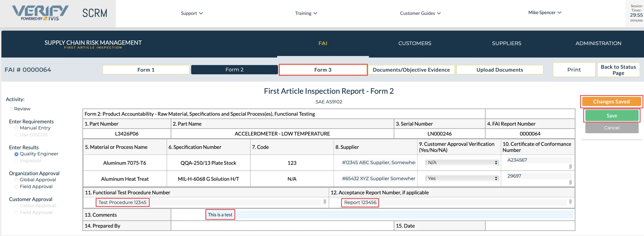Screen dimensions: 644x236
Task: Choose Field Approval under Customer Approval
Action: (16, 213)
